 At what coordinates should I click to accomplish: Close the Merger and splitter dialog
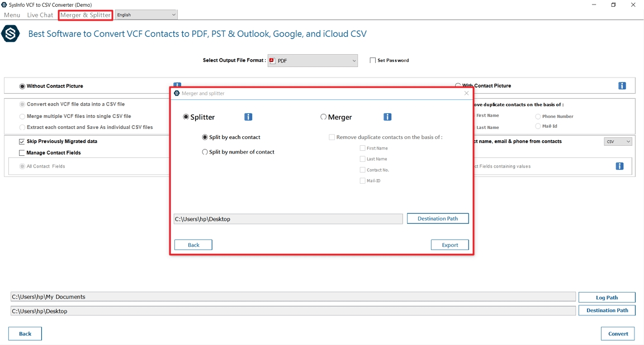(466, 93)
